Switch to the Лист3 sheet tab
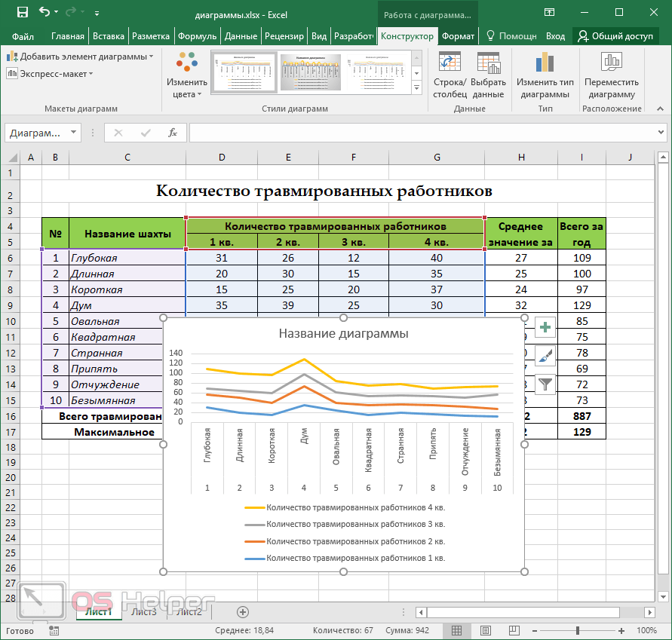Image resolution: width=672 pixels, height=640 pixels. (x=144, y=611)
